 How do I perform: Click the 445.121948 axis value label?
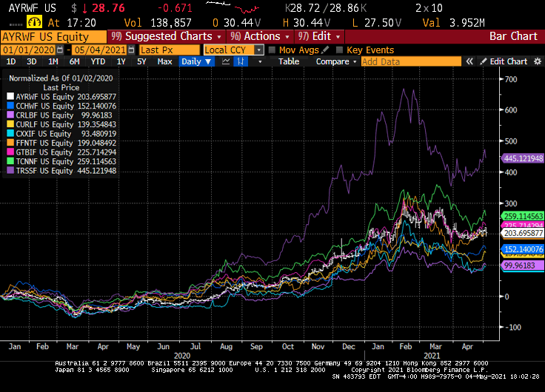click(523, 158)
